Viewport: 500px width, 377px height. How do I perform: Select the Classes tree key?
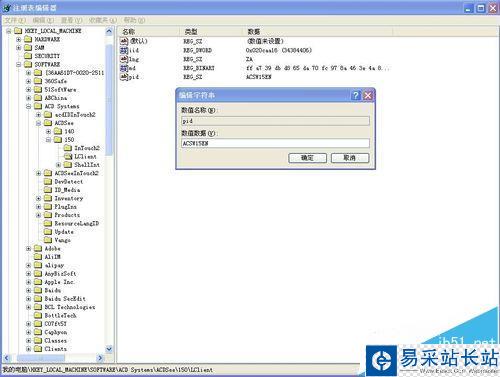[56, 341]
